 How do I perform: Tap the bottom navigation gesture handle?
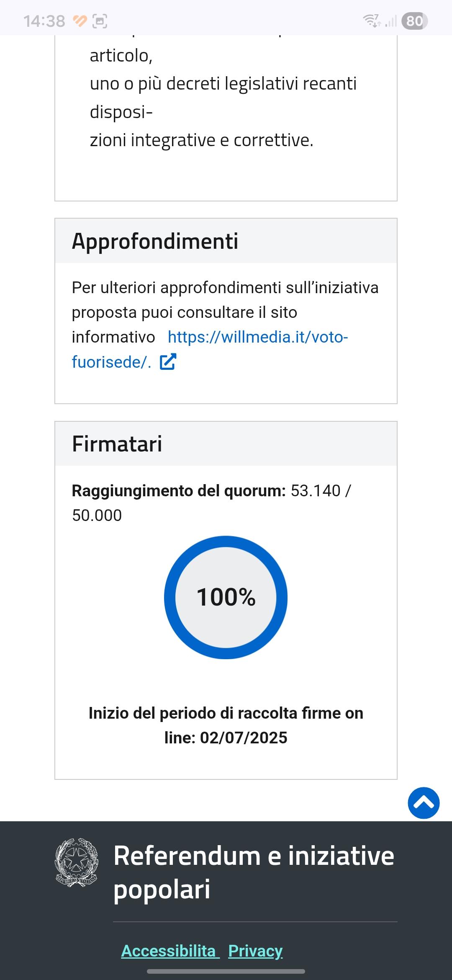point(226,971)
